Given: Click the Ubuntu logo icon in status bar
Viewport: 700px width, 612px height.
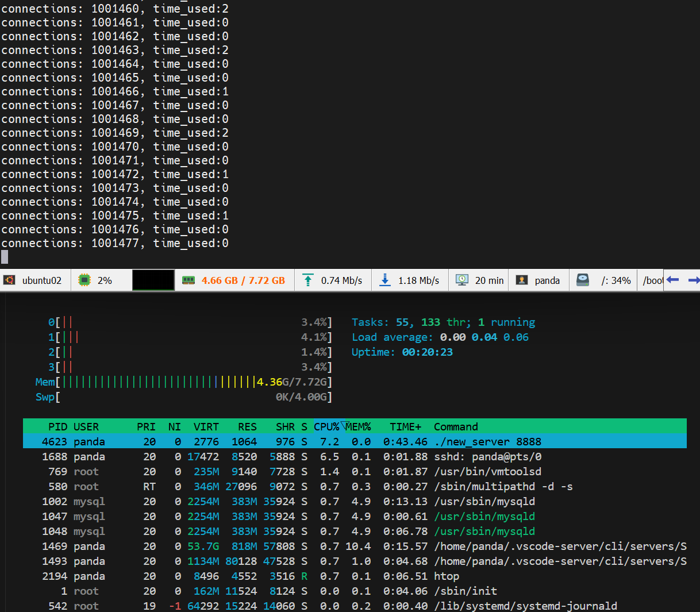Looking at the screenshot, I should (x=9, y=280).
